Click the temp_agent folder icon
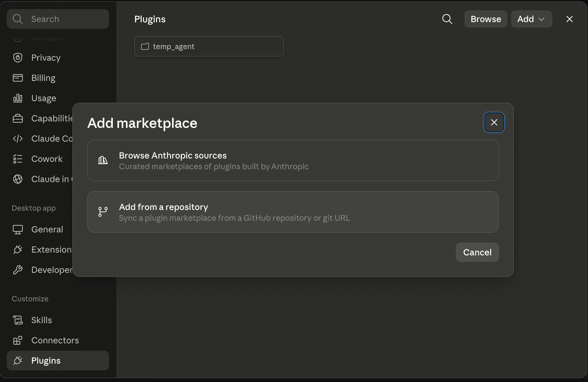This screenshot has width=588, height=382. click(x=145, y=46)
